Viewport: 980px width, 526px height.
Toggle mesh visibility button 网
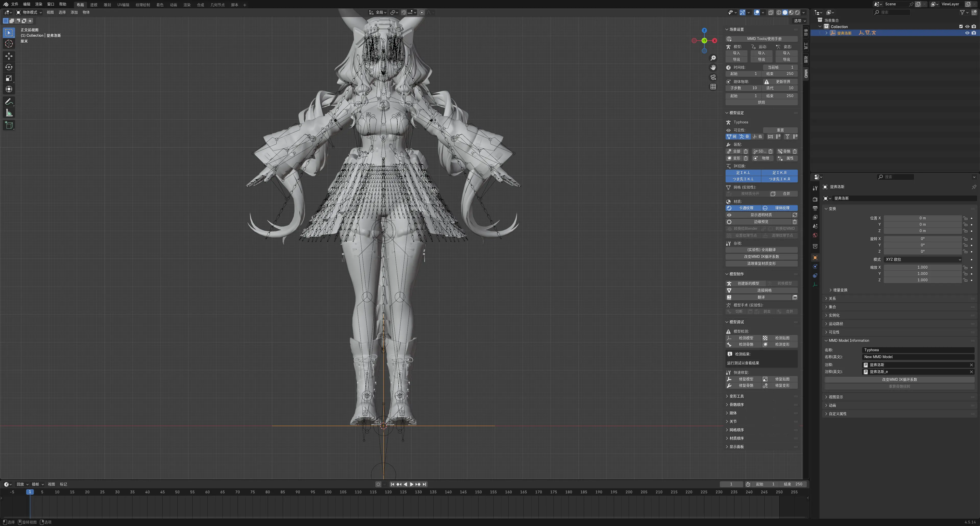[x=732, y=136]
